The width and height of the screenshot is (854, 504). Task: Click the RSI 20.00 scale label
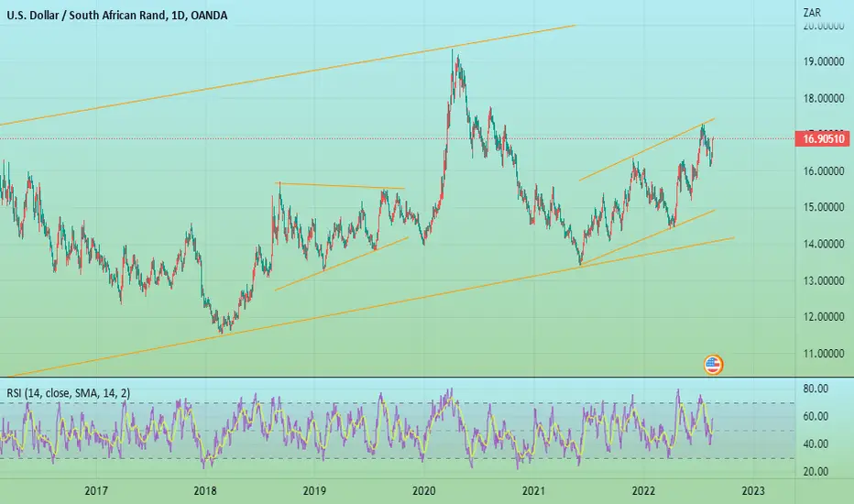pos(816,472)
